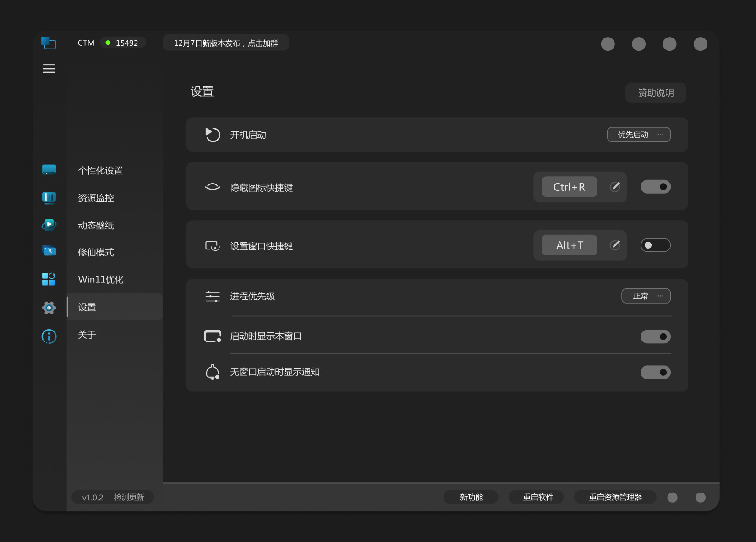Select the 修仙模式 sidebar icon

[x=49, y=251]
